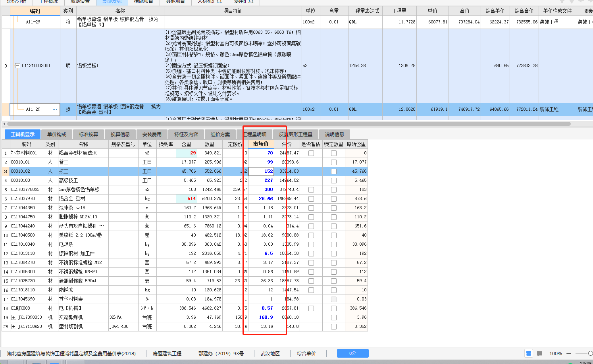
Task: Use the horizontal scrollbar of upper table
Action: [x=288, y=124]
